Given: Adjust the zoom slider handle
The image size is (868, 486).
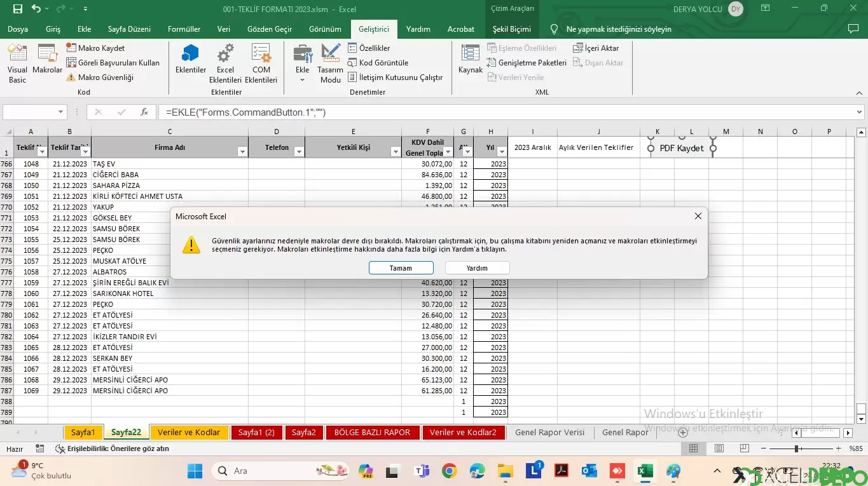Looking at the screenshot, I should (x=796, y=449).
